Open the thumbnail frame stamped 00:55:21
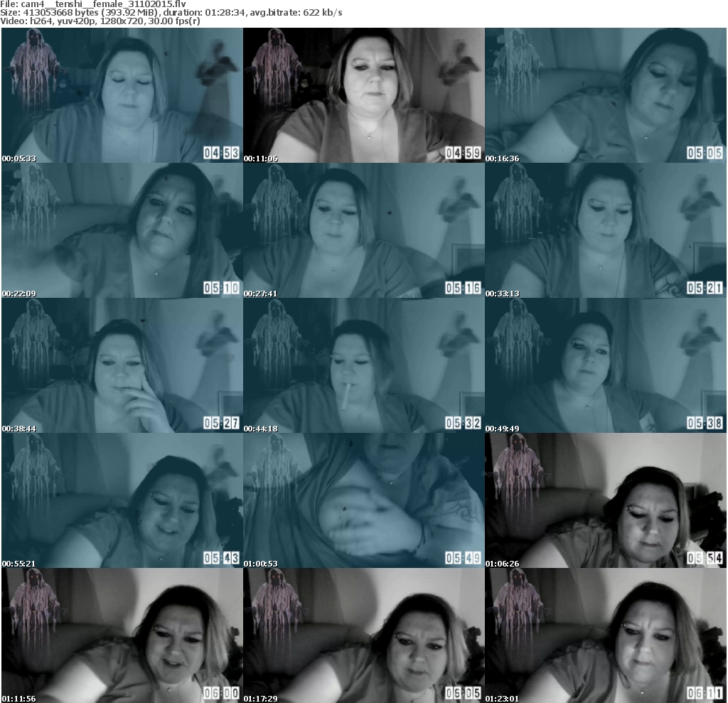728x703 pixels. [122, 500]
